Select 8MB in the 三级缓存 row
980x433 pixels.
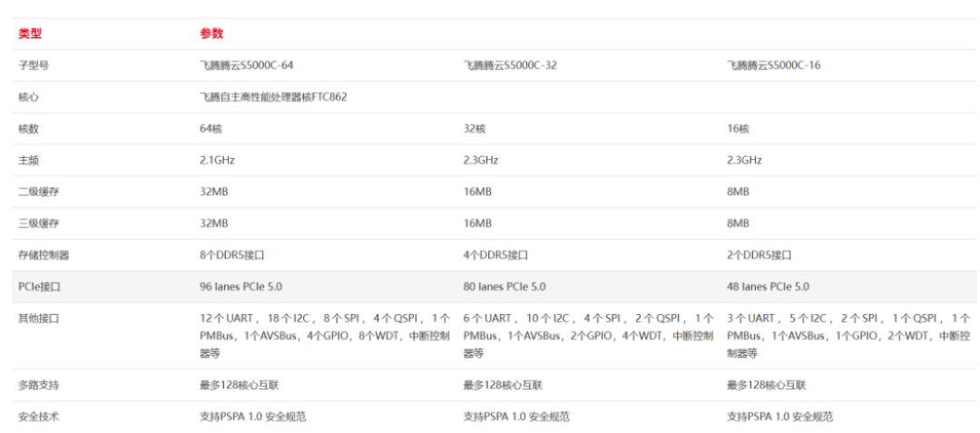[x=738, y=223]
